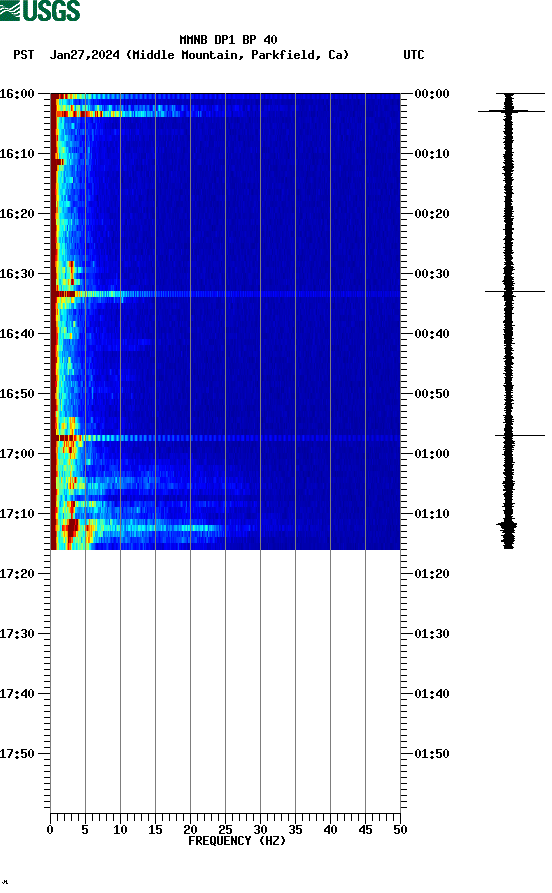
Task: Click the 01:50 UTC time label
Action: coord(432,753)
